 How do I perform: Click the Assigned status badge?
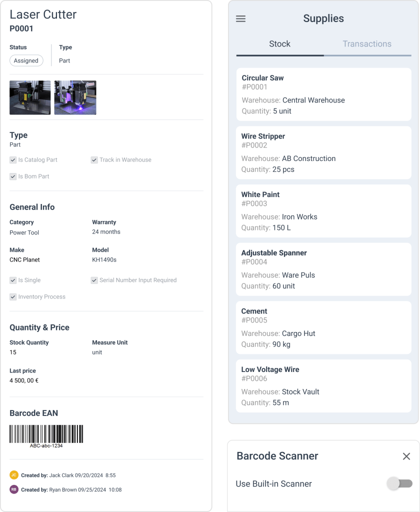click(x=26, y=60)
